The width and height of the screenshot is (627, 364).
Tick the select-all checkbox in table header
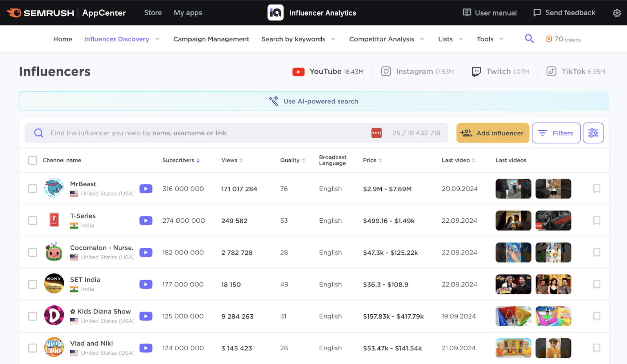[33, 160]
